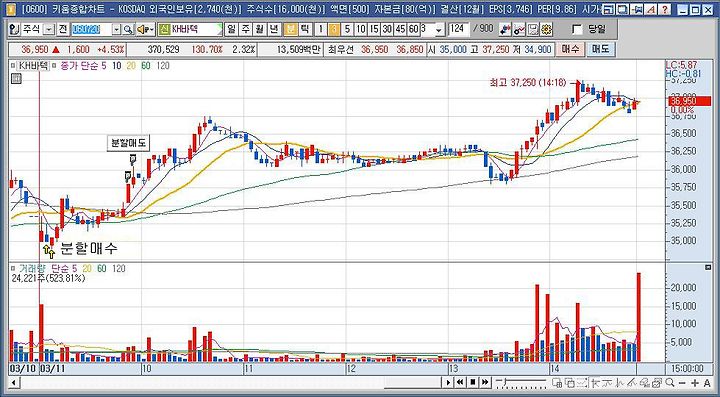Click the leftmost hook icon beside 주식

tap(14, 29)
